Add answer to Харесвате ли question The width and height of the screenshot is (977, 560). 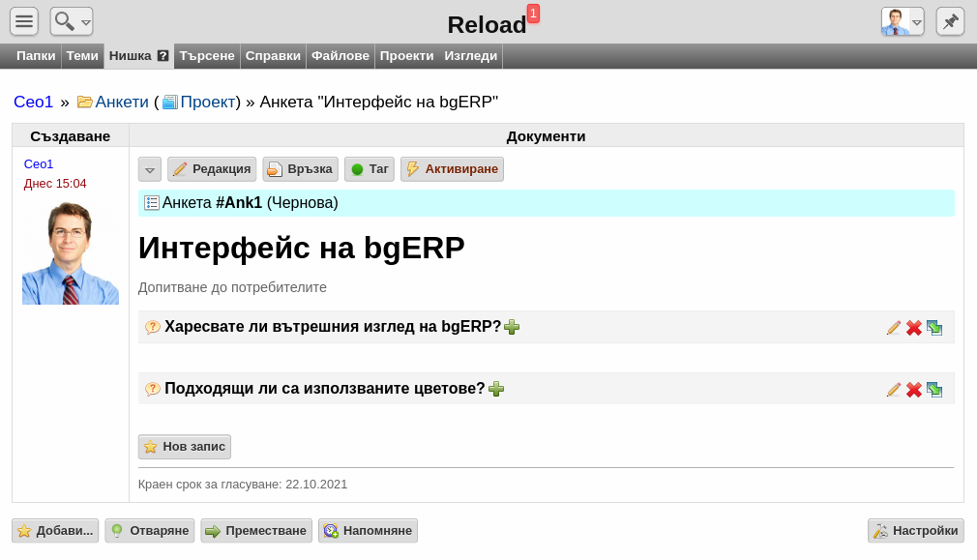[x=512, y=327]
